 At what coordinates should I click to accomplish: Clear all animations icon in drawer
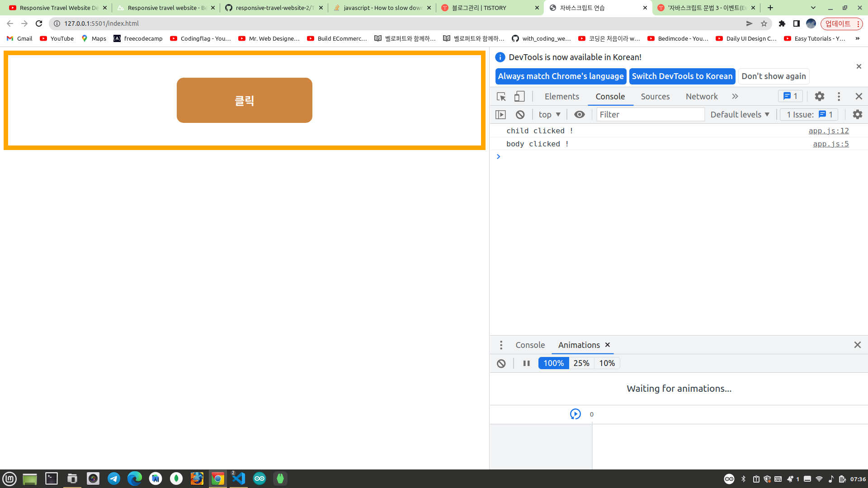tap(501, 363)
